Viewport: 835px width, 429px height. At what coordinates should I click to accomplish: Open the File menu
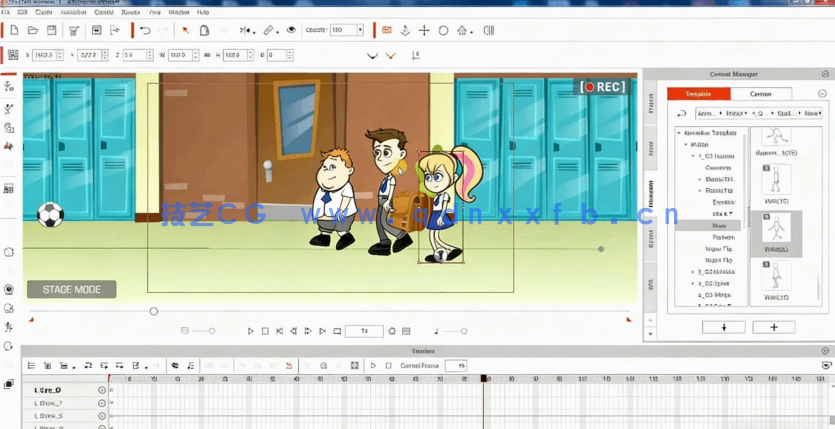(6, 12)
